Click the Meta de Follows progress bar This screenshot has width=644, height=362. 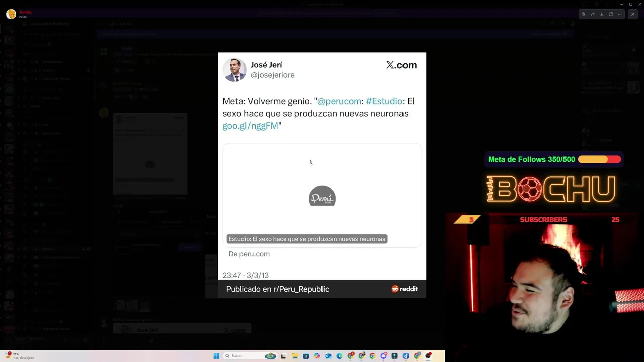tap(599, 159)
